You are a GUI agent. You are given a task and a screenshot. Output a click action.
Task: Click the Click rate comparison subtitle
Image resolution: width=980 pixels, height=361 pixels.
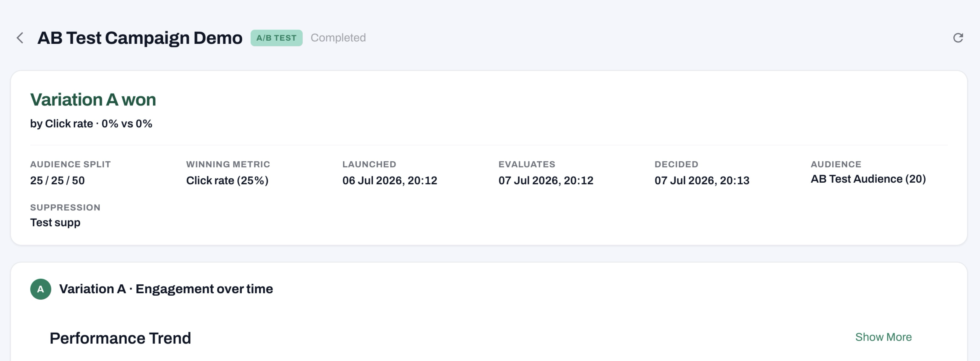(91, 124)
